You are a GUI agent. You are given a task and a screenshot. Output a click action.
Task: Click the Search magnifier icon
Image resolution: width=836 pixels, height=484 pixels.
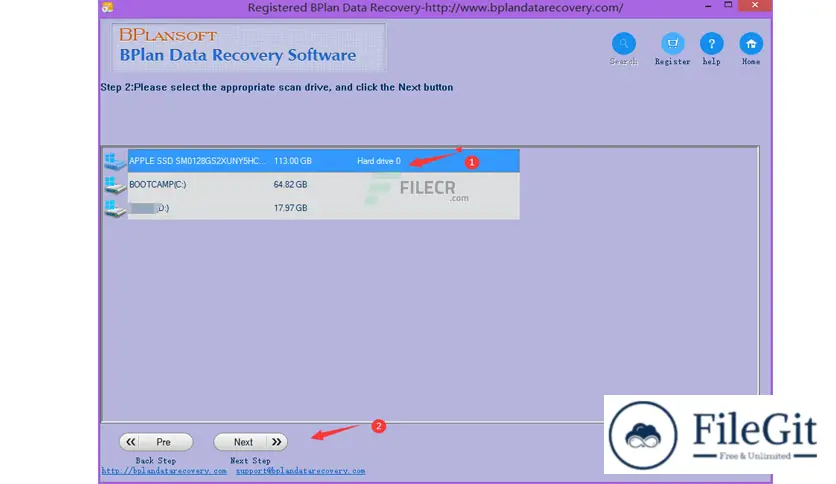pyautogui.click(x=623, y=44)
